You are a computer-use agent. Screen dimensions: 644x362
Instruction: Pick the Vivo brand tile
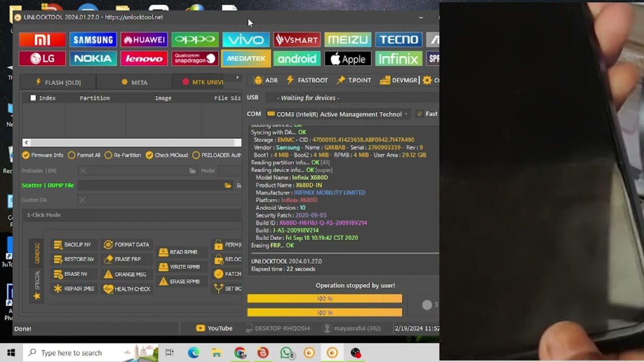point(246,40)
